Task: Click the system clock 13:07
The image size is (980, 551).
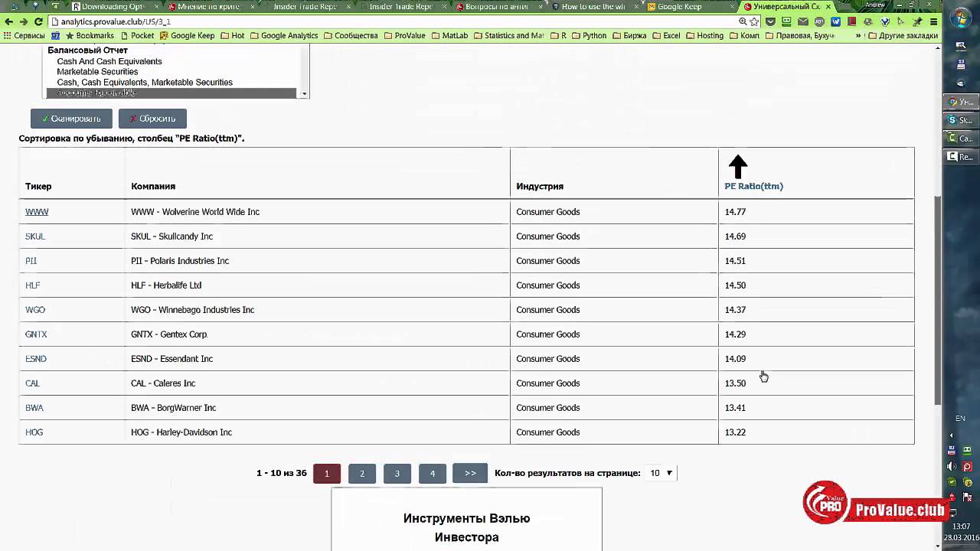Action: (x=962, y=527)
